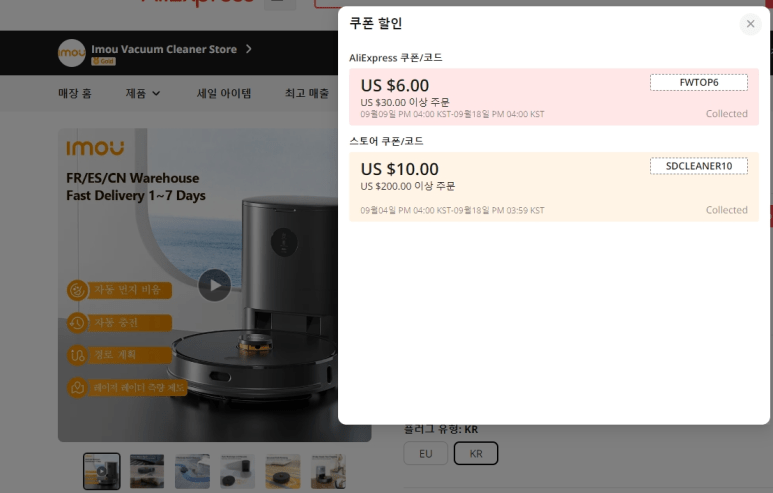Open the Imou Vacuum Cleaner Store link
This screenshot has height=493, width=773.
(x=164, y=49)
